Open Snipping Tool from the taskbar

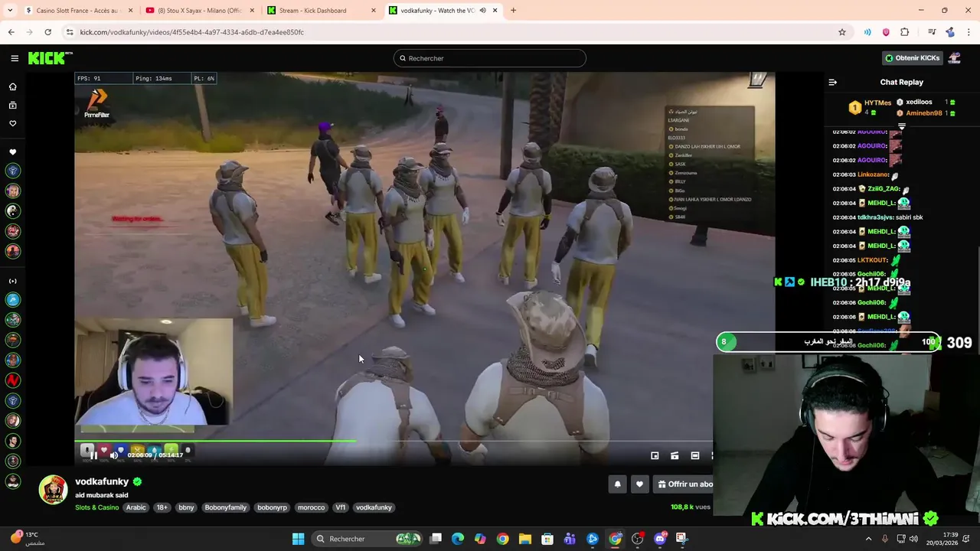681,539
